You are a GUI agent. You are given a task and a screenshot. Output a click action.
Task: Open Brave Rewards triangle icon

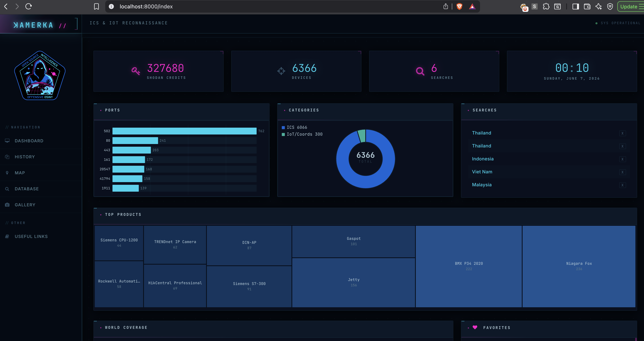[x=472, y=6]
